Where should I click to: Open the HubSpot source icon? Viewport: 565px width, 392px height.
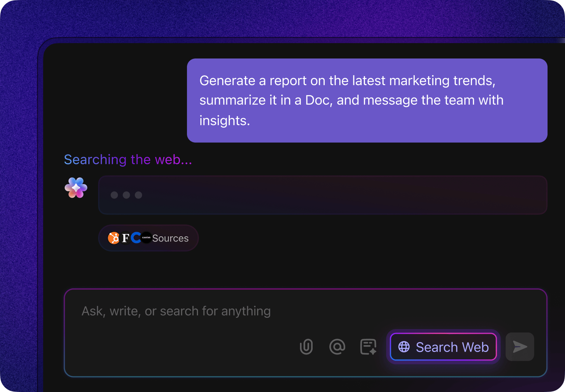tap(113, 237)
